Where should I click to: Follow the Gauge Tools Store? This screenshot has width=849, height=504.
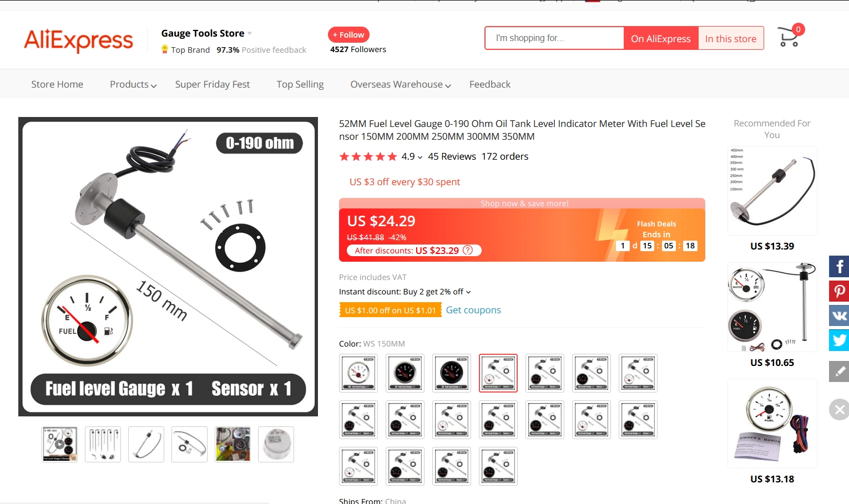pyautogui.click(x=348, y=34)
